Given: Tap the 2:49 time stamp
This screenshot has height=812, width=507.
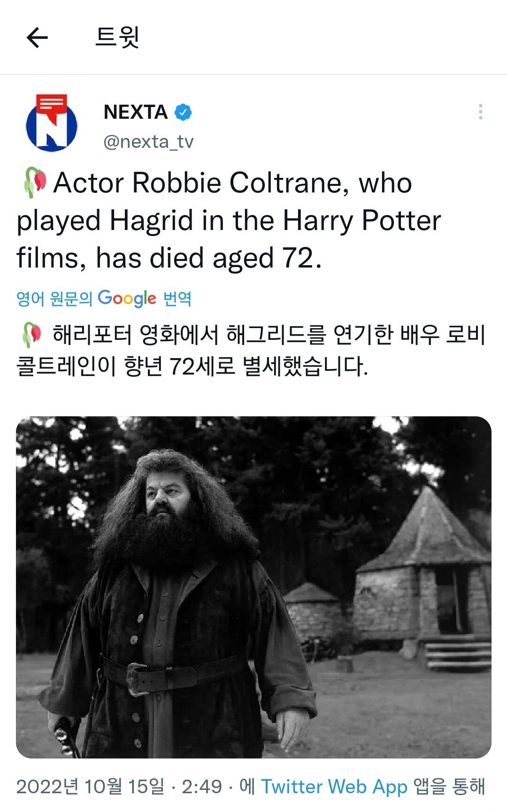Looking at the screenshot, I should coord(202,787).
